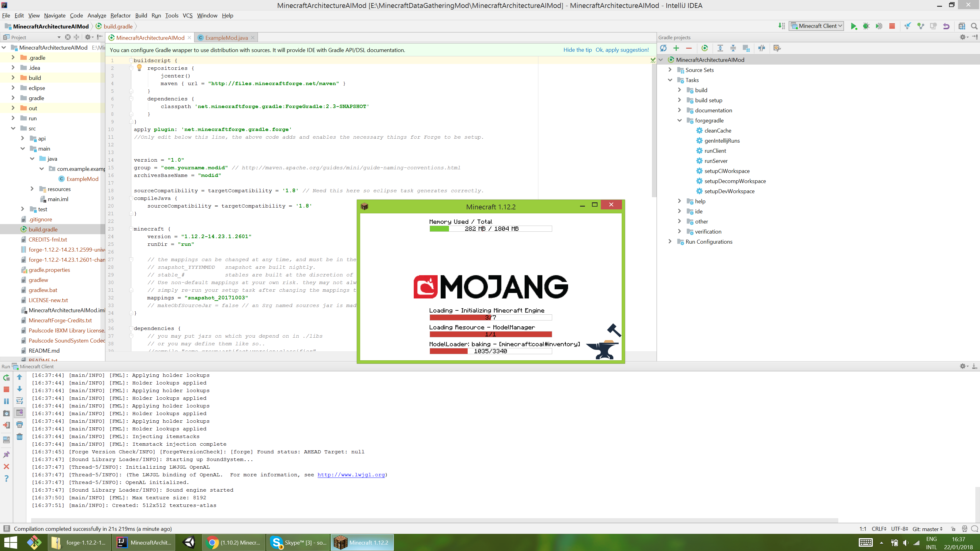
Task: Stop the running Minecraft Client process
Action: (892, 26)
